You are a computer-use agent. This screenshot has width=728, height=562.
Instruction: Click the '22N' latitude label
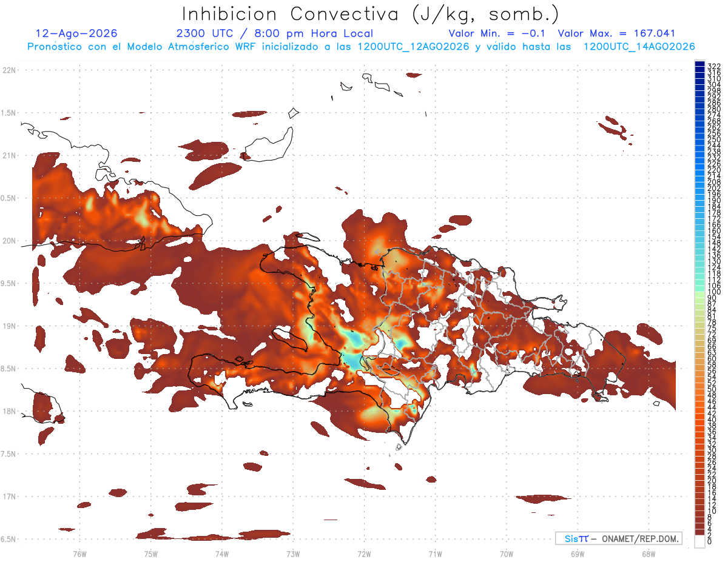coord(9,70)
